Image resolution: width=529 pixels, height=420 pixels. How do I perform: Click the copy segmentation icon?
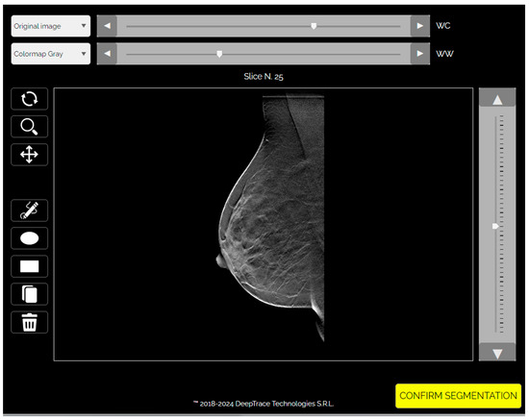point(30,294)
